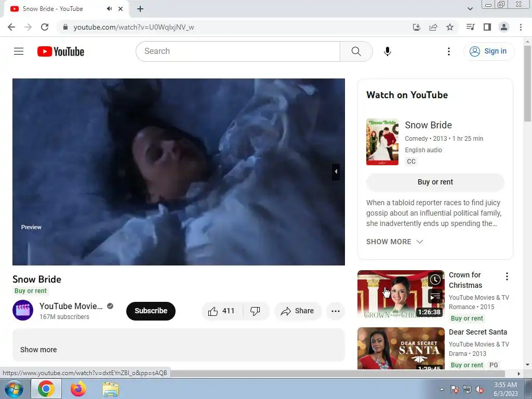Click the horizontal scrollbar right arrow
Image resolution: width=532 pixels, height=399 pixels.
pyautogui.click(x=519, y=374)
